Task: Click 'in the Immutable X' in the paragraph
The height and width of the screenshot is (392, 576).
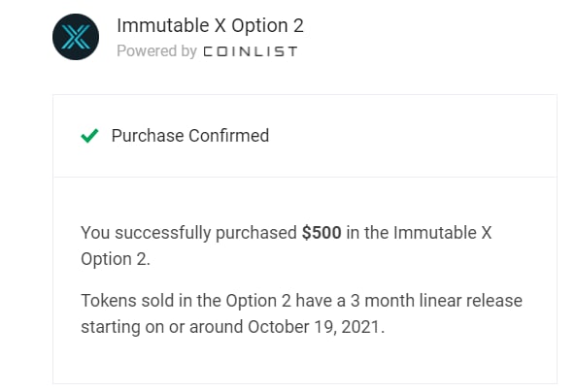Action: point(419,233)
